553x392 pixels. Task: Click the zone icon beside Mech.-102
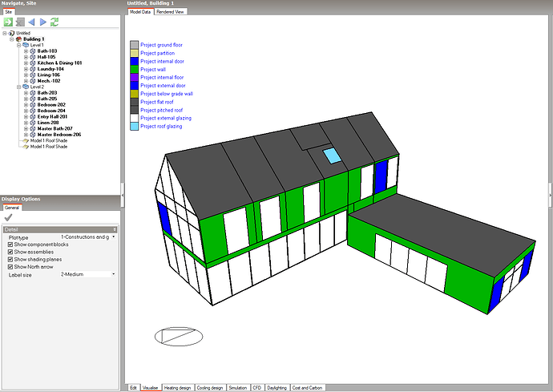[x=33, y=81]
